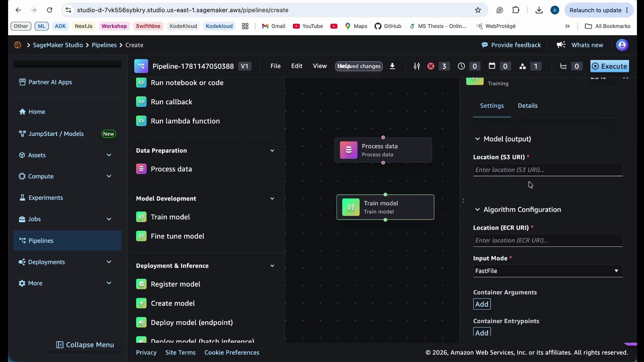
Task: Click the Location (ECR URI) input field
Action: [548, 241]
